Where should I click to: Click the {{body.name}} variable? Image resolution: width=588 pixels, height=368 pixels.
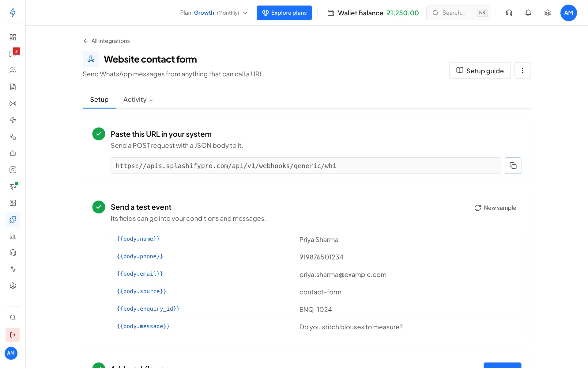click(138, 239)
